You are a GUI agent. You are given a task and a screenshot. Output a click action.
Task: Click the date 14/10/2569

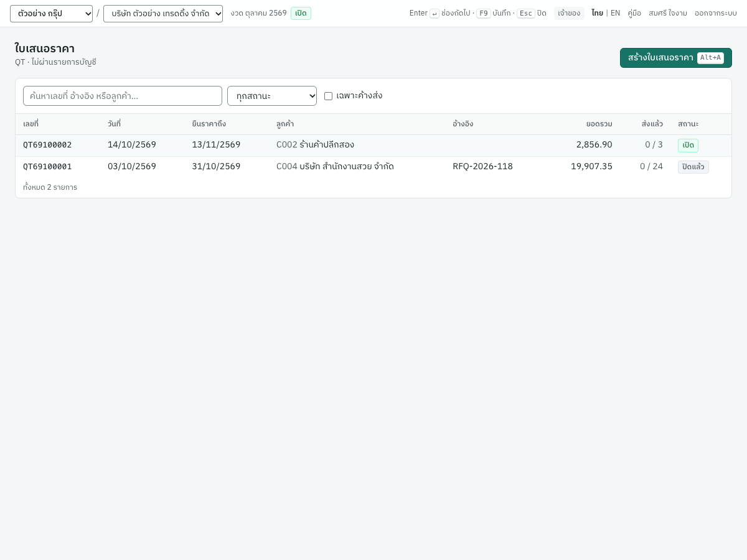[x=132, y=145]
